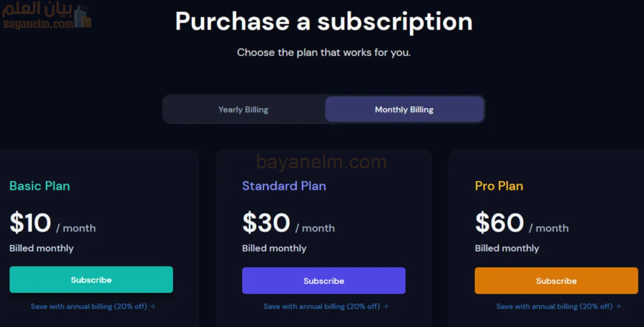Click Pro Plan save with annual billing link

pyautogui.click(x=554, y=306)
